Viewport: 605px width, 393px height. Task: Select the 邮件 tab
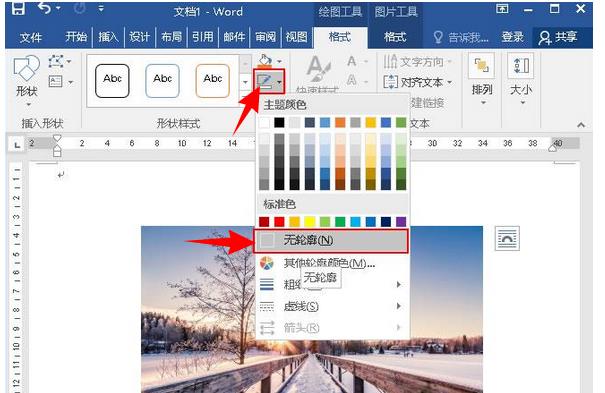[234, 37]
